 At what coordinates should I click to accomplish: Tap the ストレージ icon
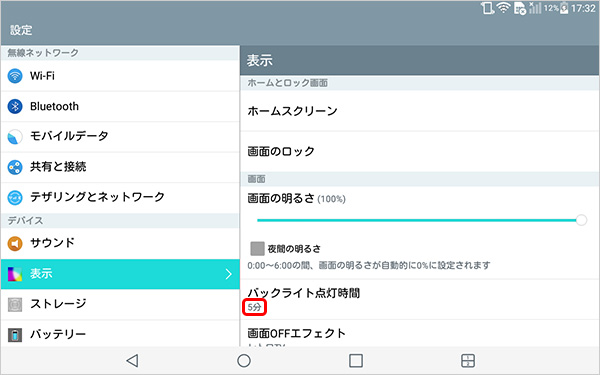point(15,305)
